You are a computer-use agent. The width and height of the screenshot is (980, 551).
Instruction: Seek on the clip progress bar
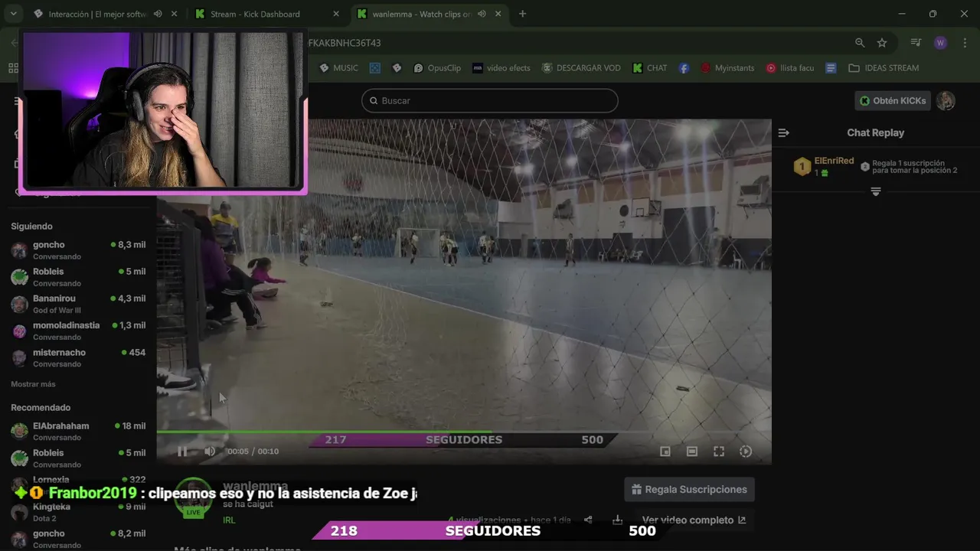[x=464, y=432]
